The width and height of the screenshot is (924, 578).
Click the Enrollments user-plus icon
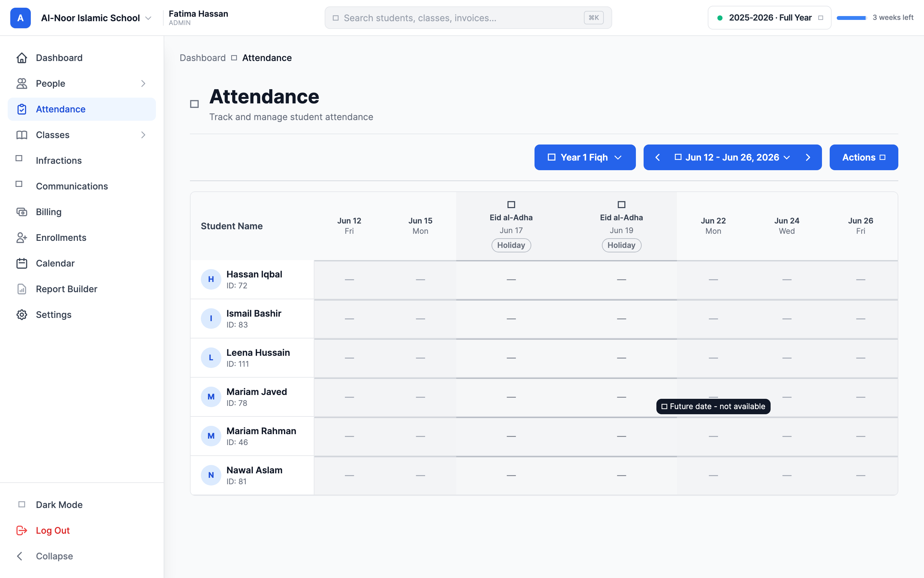22,238
